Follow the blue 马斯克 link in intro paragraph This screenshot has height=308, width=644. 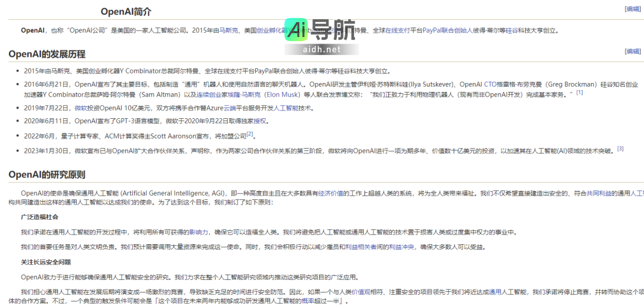pos(229,30)
